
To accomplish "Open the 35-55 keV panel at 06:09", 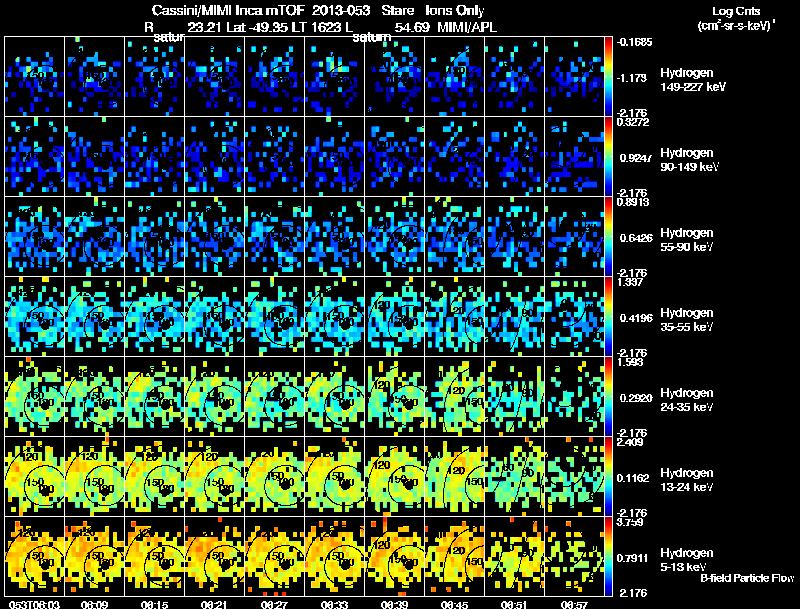I will coord(94,317).
